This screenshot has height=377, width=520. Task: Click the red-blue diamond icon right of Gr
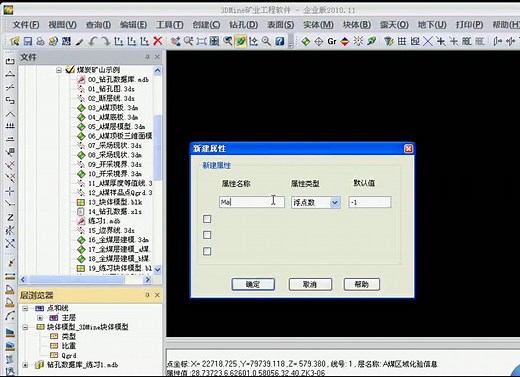pyautogui.click(x=345, y=41)
